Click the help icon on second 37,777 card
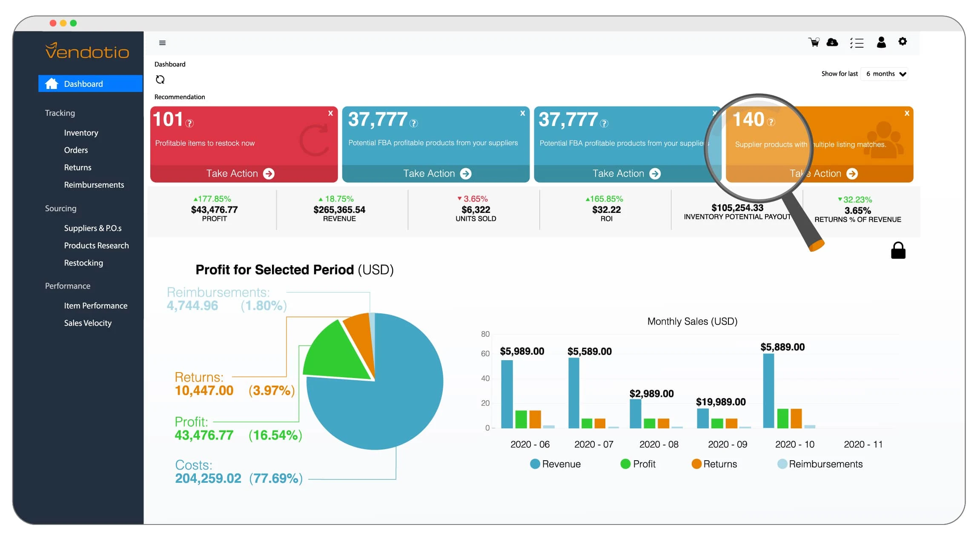Screen dimensions: 980x536 pos(604,123)
